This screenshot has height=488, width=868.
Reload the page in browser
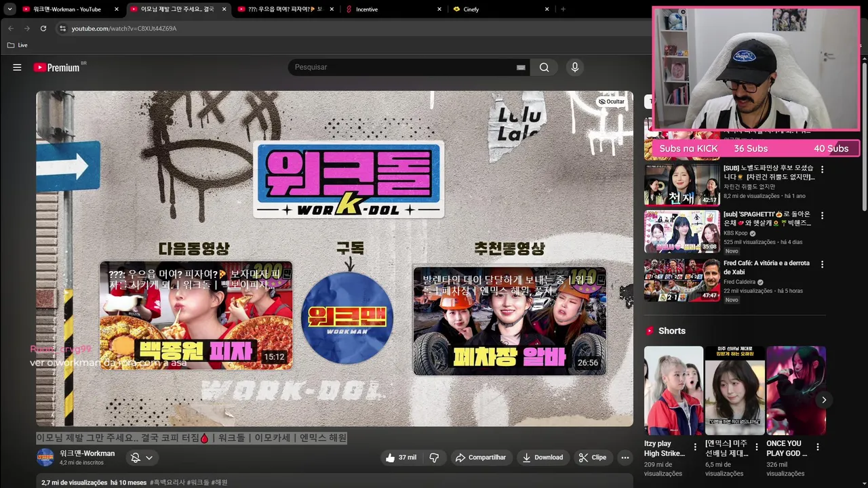[43, 28]
